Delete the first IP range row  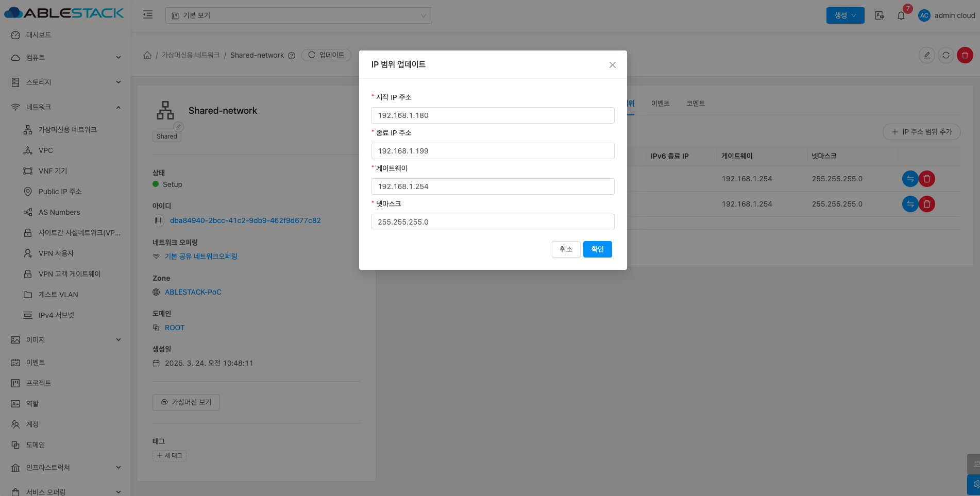927,179
